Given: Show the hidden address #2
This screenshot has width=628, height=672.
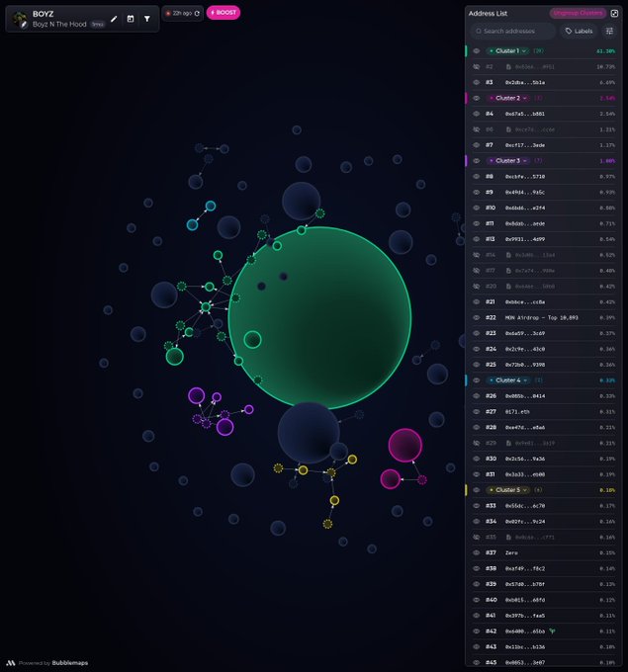Looking at the screenshot, I should click(x=476, y=67).
